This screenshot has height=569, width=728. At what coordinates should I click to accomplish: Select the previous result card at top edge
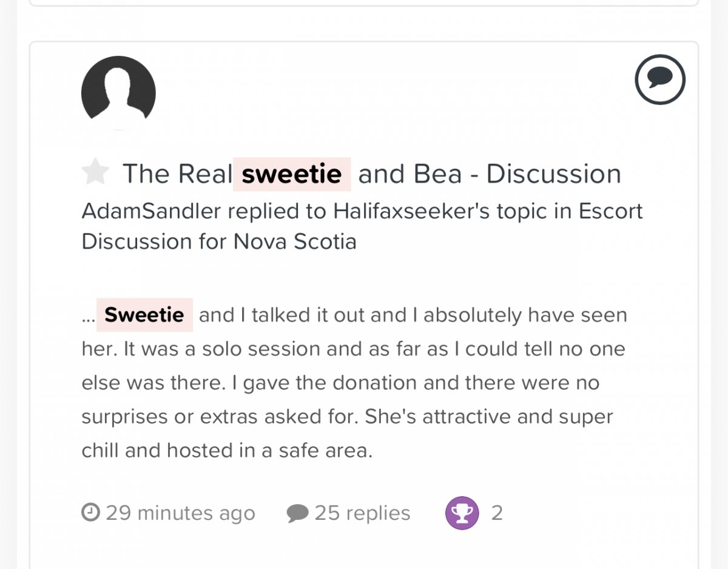pos(364,3)
